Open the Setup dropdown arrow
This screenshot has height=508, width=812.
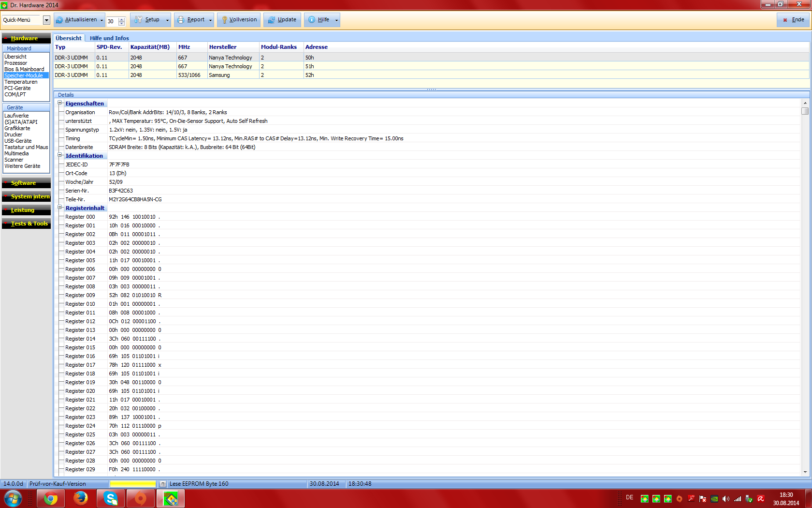pyautogui.click(x=167, y=20)
